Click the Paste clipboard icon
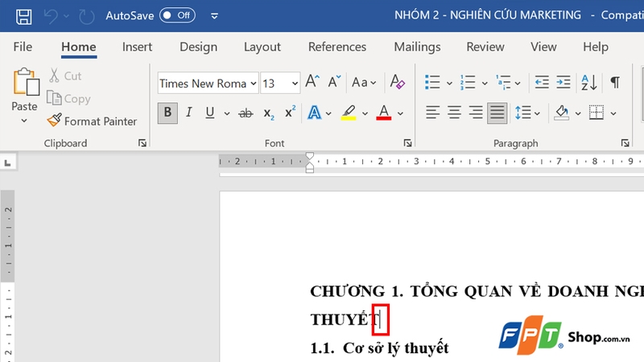 point(26,82)
